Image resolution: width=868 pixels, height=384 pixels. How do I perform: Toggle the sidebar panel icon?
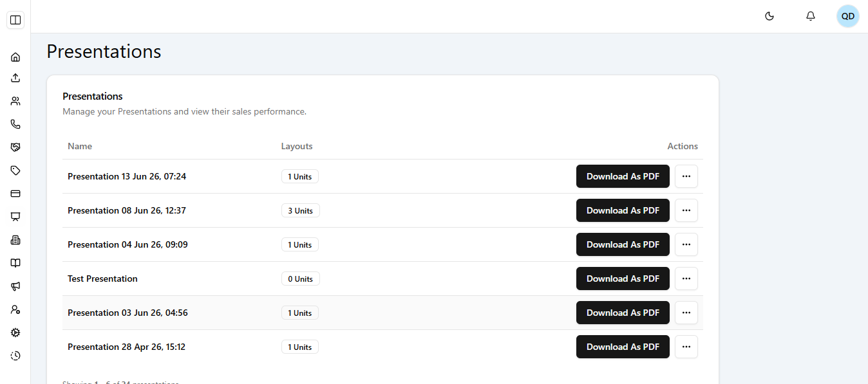point(15,20)
